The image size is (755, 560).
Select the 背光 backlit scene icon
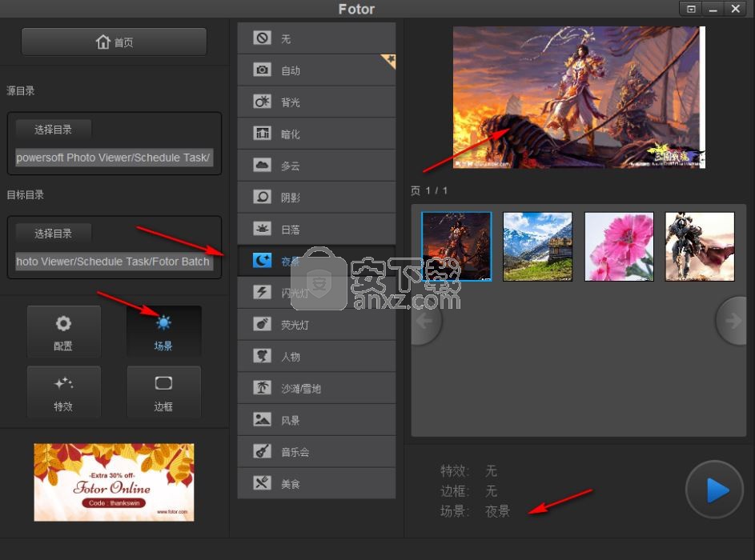(x=262, y=102)
